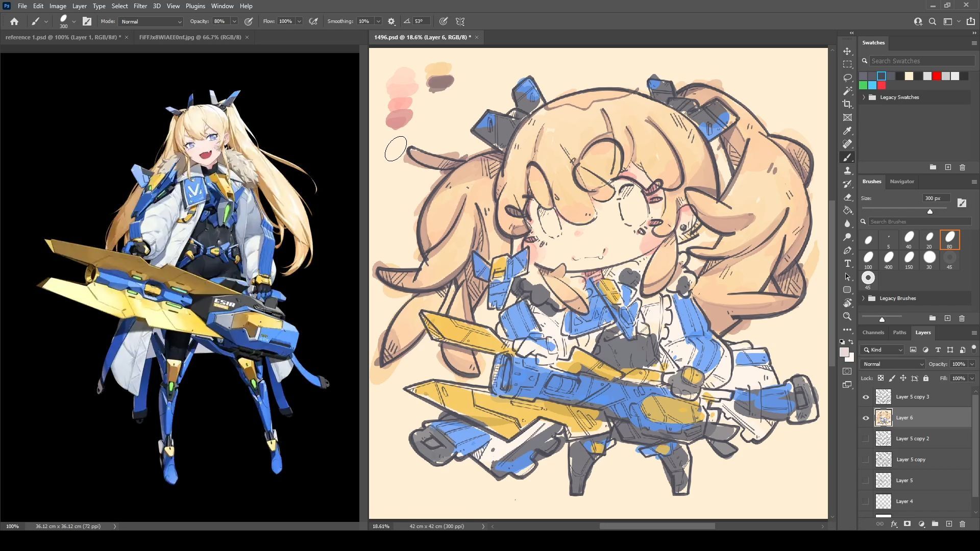Show Layer 5 visibility box
The width and height of the screenshot is (980, 551).
click(866, 481)
